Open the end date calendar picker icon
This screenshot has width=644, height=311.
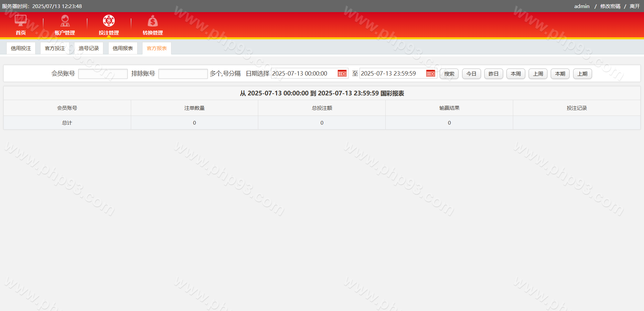click(x=430, y=74)
